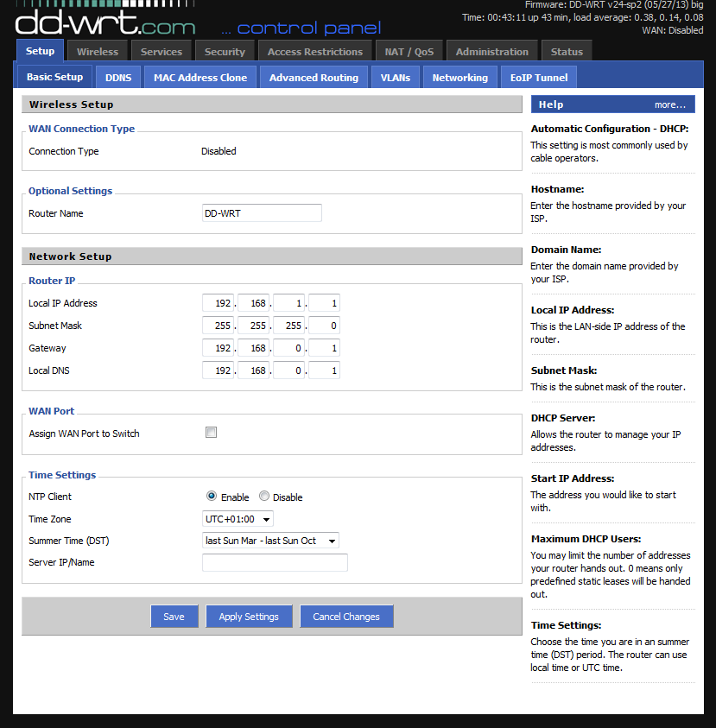Open the dd-wrt.com logo link
The image size is (716, 728).
(x=105, y=21)
